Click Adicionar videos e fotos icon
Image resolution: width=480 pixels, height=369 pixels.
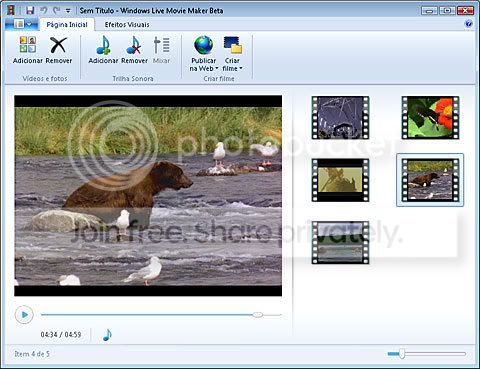pos(28,45)
